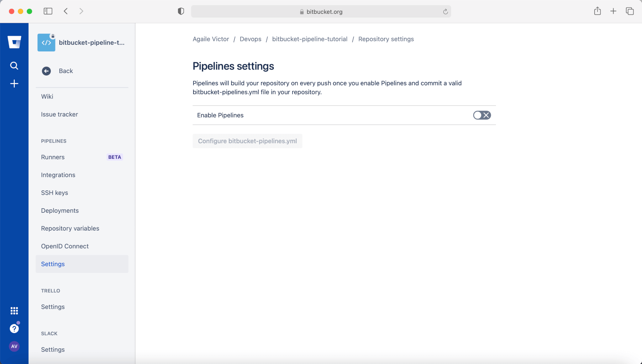Viewport: 642px width, 364px height.
Task: Open Deployments in the Pipelines section
Action: (x=60, y=211)
